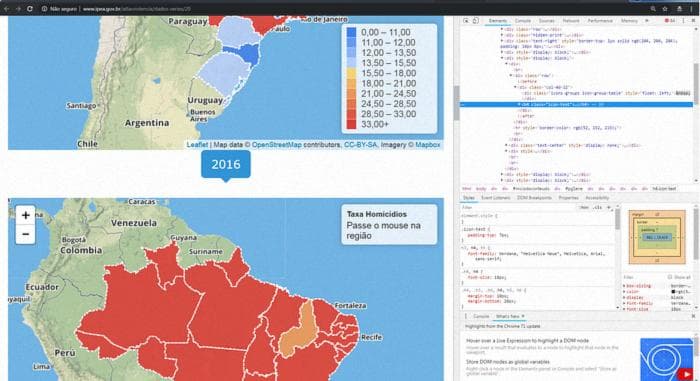
Task: Activate the DevTools inspect element picker icon
Action: click(x=466, y=21)
